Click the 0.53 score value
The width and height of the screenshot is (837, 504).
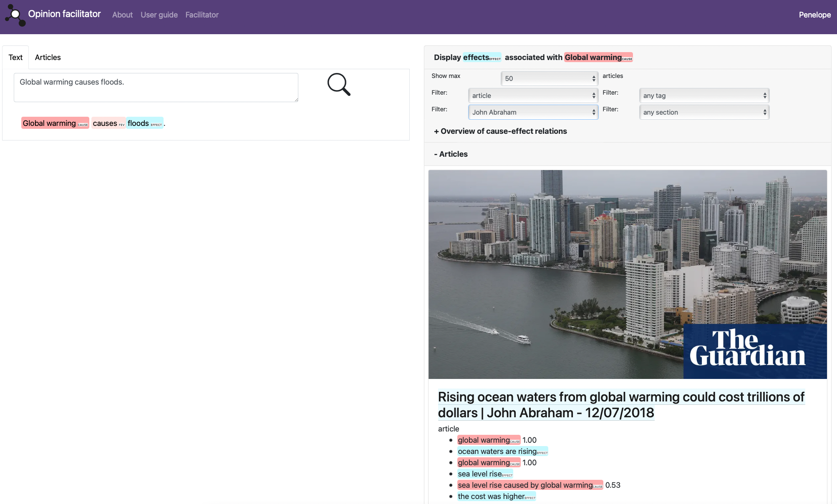[x=613, y=485]
